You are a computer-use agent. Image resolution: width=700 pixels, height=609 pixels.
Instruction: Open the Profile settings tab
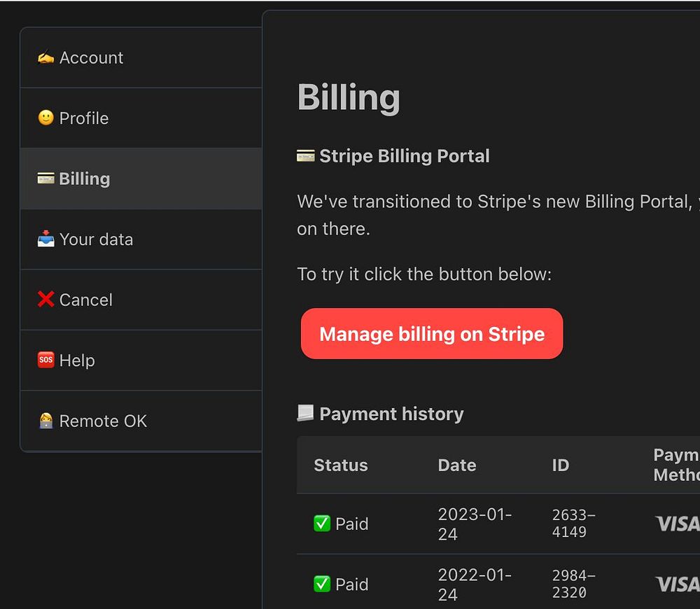141,118
